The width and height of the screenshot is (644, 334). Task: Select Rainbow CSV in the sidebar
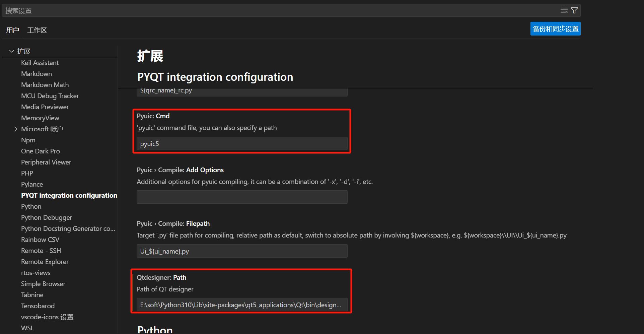40,240
